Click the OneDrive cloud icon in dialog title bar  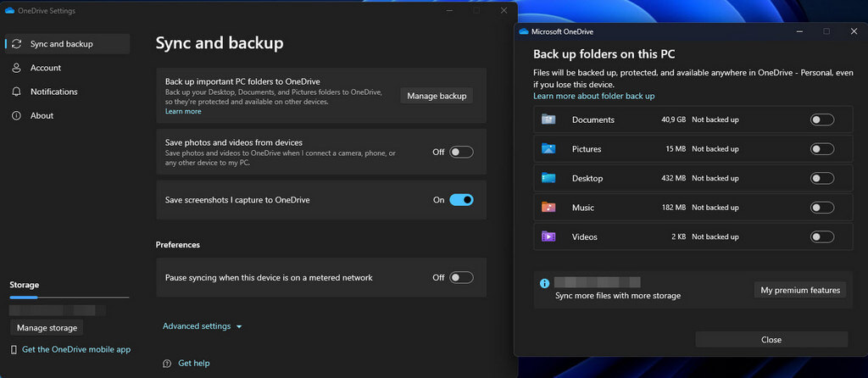[x=524, y=31]
